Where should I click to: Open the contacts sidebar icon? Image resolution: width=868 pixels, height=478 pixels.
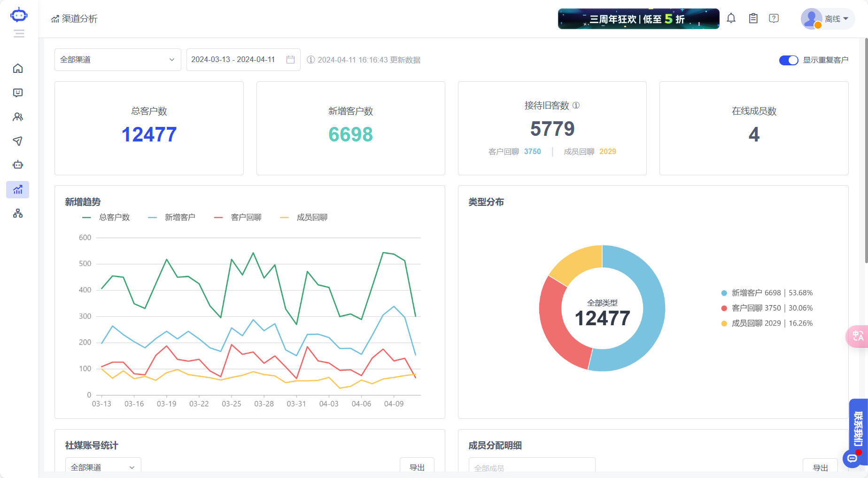click(18, 117)
